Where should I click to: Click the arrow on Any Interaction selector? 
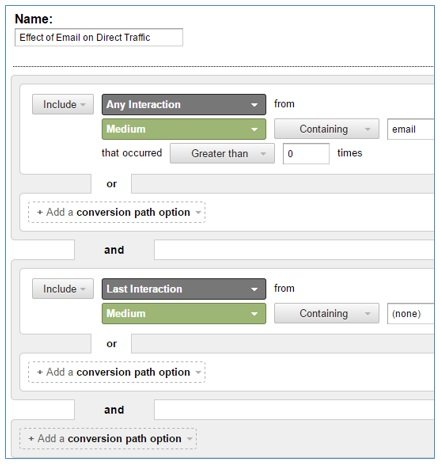[x=254, y=105]
